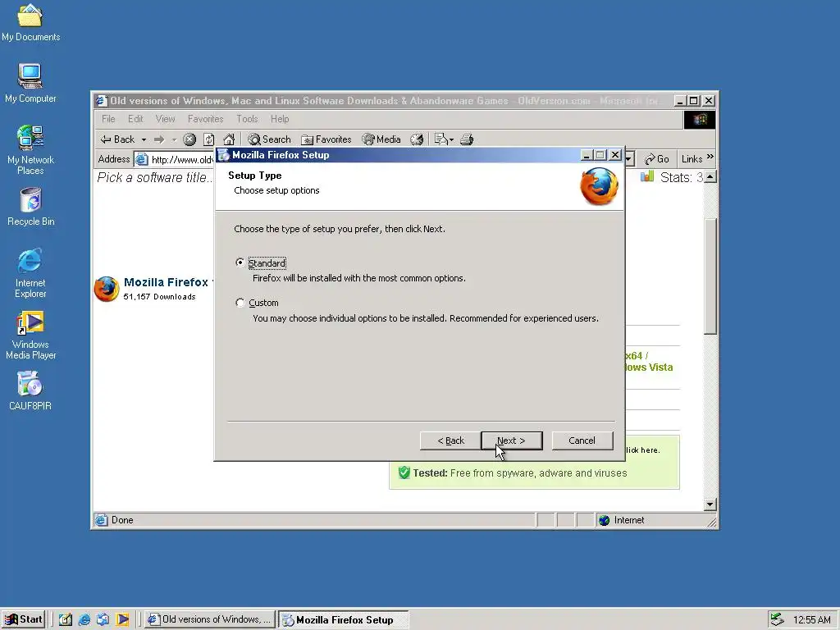This screenshot has width=840, height=630.
Task: Click the IE Back toolbar button
Action: 118,139
